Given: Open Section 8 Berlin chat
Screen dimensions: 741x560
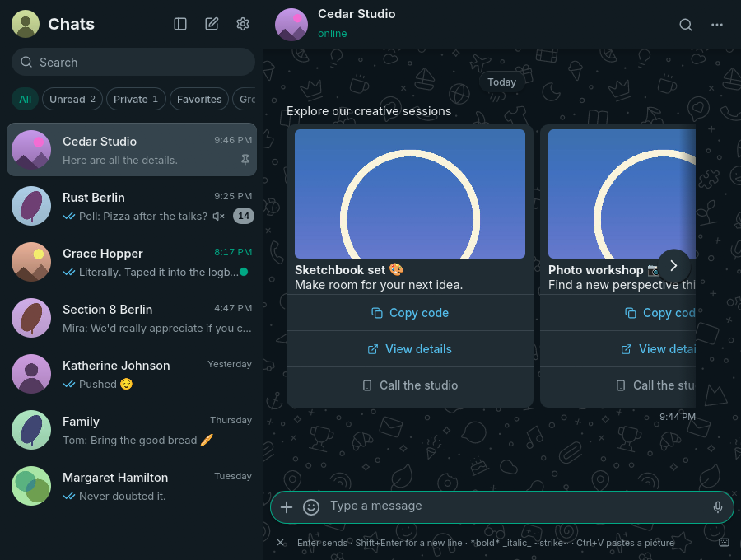Looking at the screenshot, I should point(132,318).
